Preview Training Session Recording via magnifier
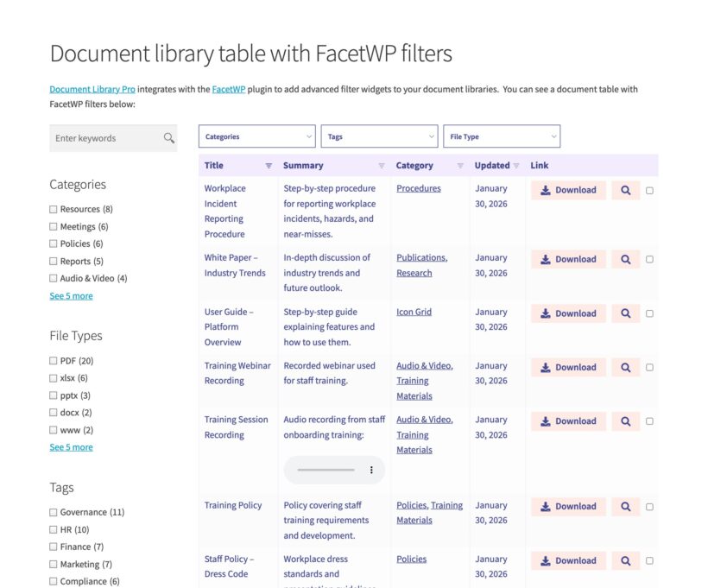The height and width of the screenshot is (588, 708). coord(625,420)
